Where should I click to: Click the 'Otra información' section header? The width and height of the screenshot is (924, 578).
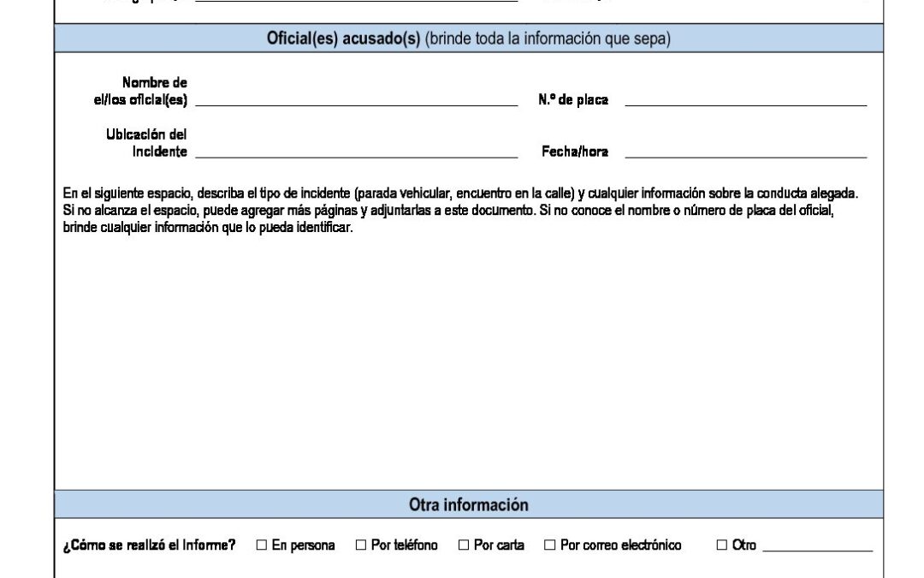[468, 505]
